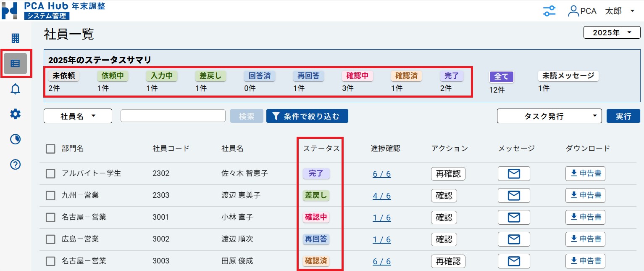Screen dimensions: 644x271
Task: Filter by 確認中 status in summary
Action: coord(357,76)
